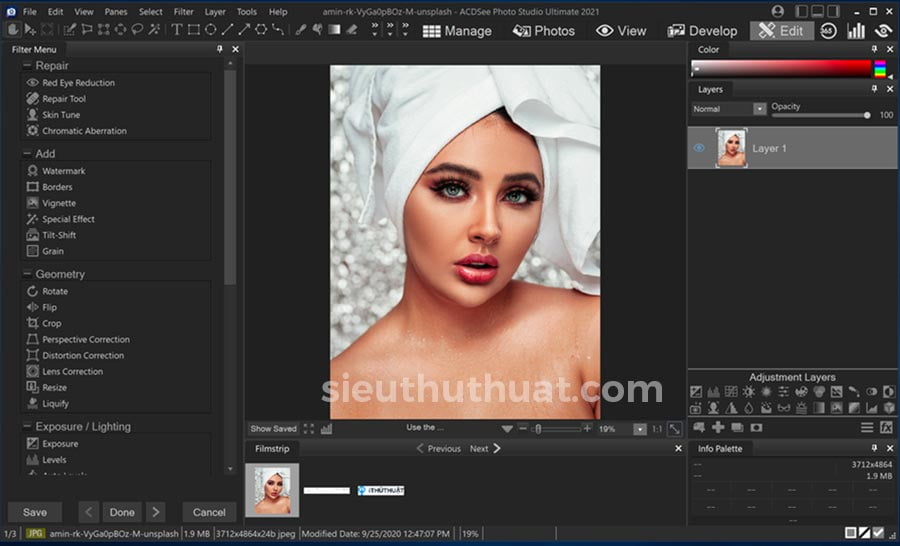This screenshot has width=900, height=546.
Task: Select the Arrow drawing tool
Action: [x=244, y=30]
